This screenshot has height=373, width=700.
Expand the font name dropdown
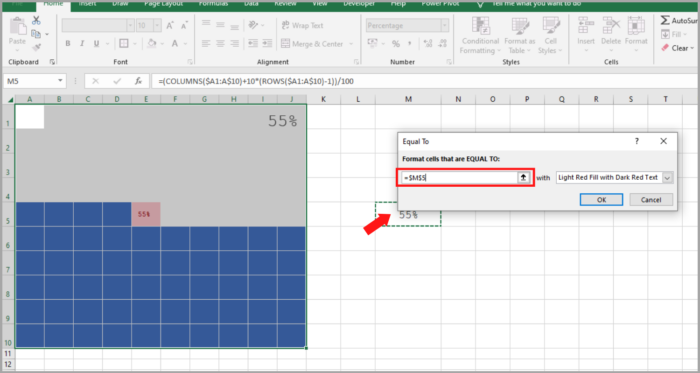tap(130, 26)
